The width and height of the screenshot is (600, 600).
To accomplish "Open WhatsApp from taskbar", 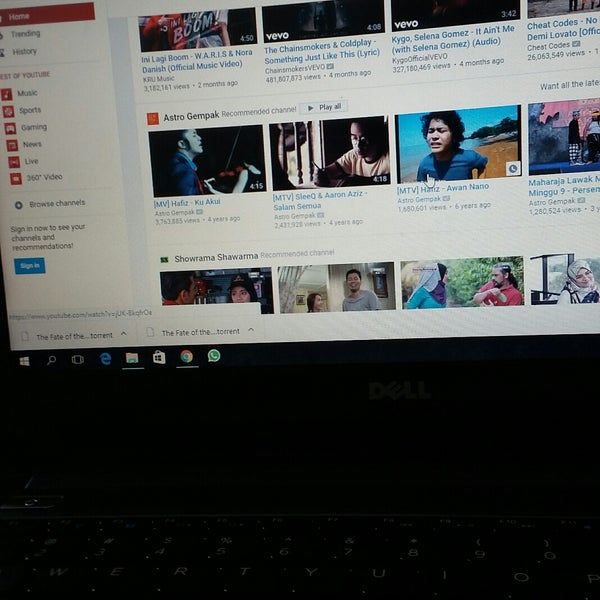I will tap(214, 356).
